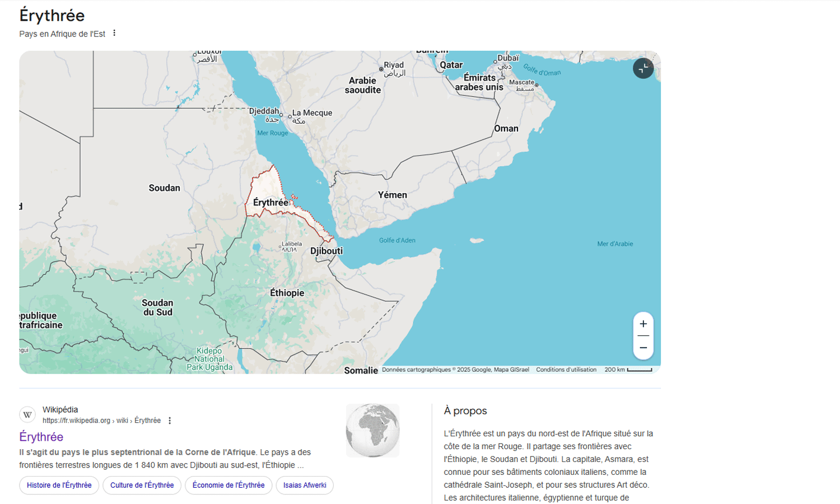This screenshot has height=504, width=840.
Task: Open the Isaias Afwerki chip
Action: (x=305, y=486)
